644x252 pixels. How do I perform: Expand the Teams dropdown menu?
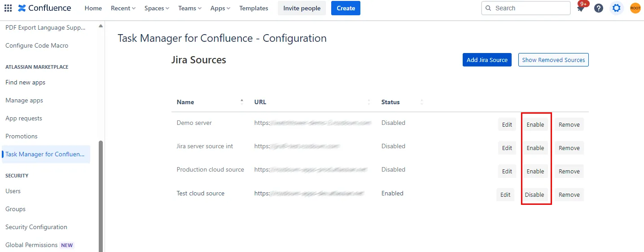click(x=190, y=8)
